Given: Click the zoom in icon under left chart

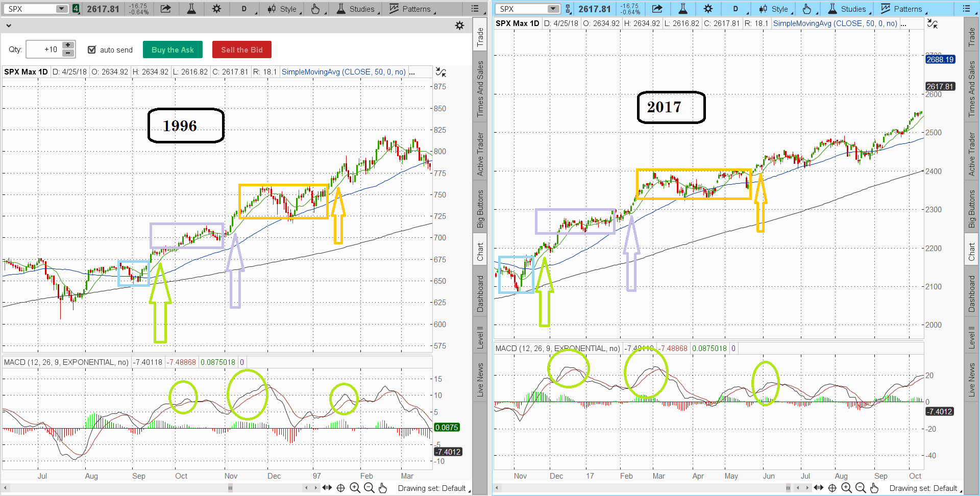Looking at the screenshot, I should click(x=355, y=488).
